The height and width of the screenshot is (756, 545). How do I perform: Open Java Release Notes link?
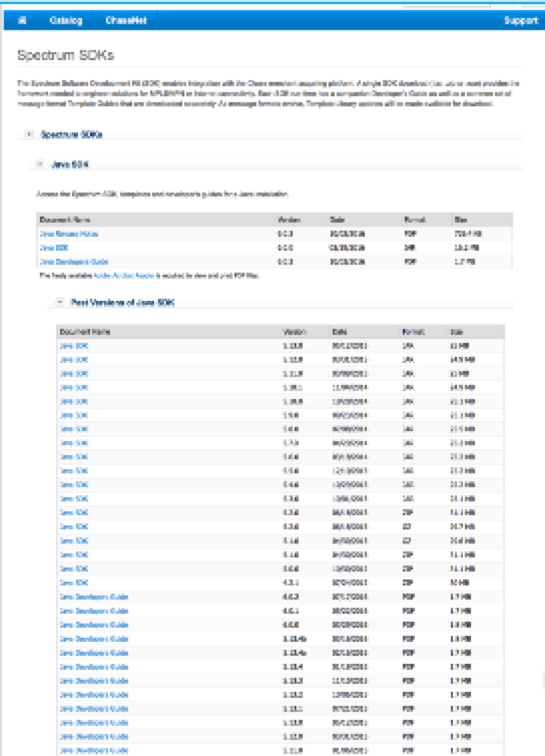click(69, 234)
